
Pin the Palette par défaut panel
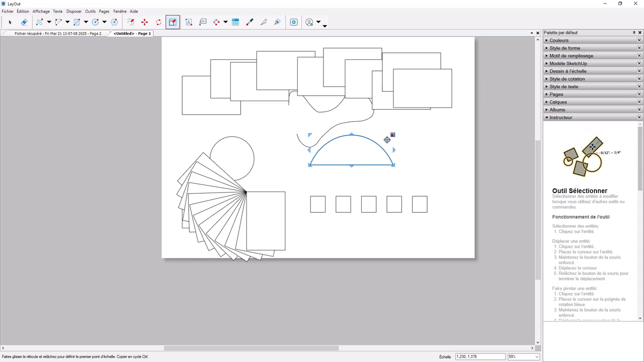(x=633, y=32)
